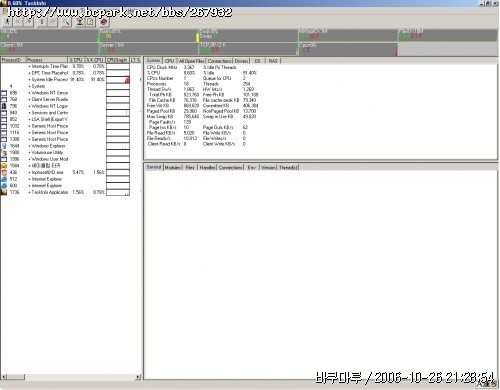Click icon of process 1900 utility

click(x=4, y=152)
